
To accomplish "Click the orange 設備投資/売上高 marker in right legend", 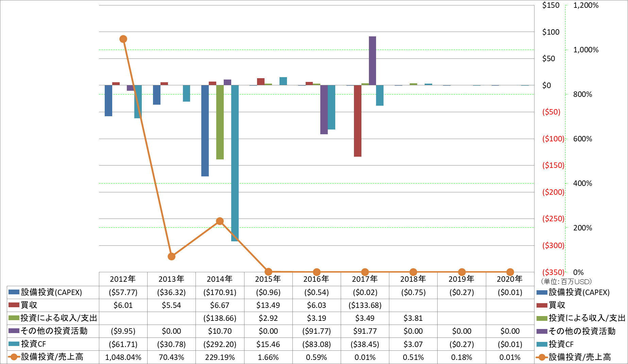I will point(542,357).
